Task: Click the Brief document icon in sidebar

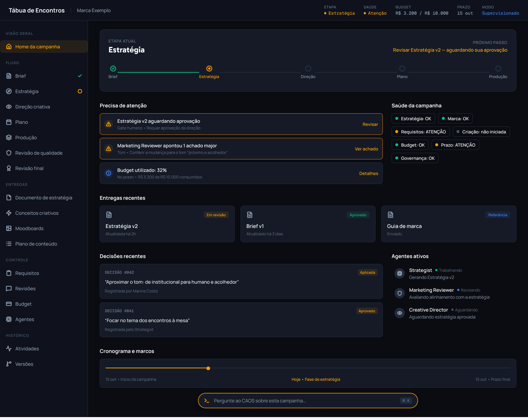Action: [9, 76]
